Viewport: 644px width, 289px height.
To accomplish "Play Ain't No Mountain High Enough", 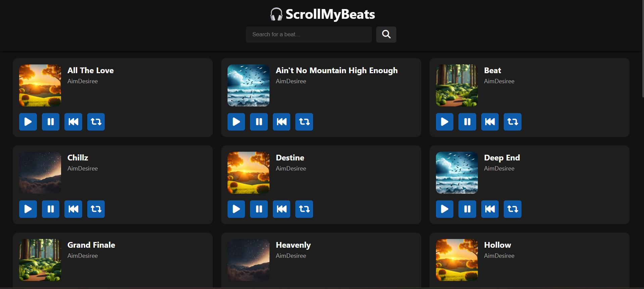I will (236, 122).
